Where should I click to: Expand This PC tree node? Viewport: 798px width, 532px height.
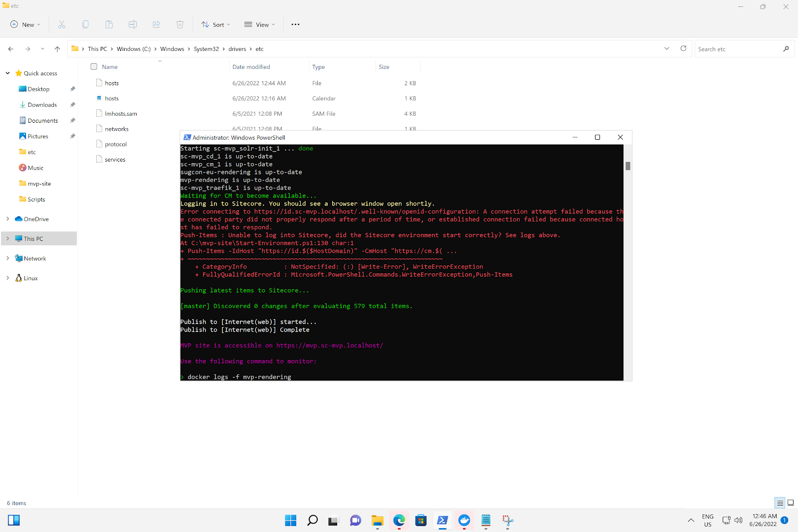pos(7,239)
